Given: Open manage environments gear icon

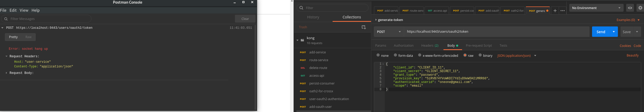Looking at the screenshot, I should 640,8.
